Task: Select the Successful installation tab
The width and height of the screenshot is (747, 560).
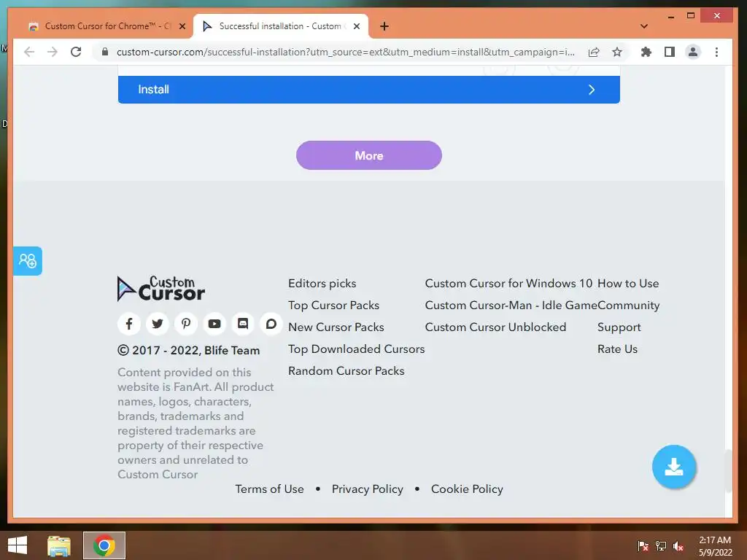Action: (x=280, y=26)
